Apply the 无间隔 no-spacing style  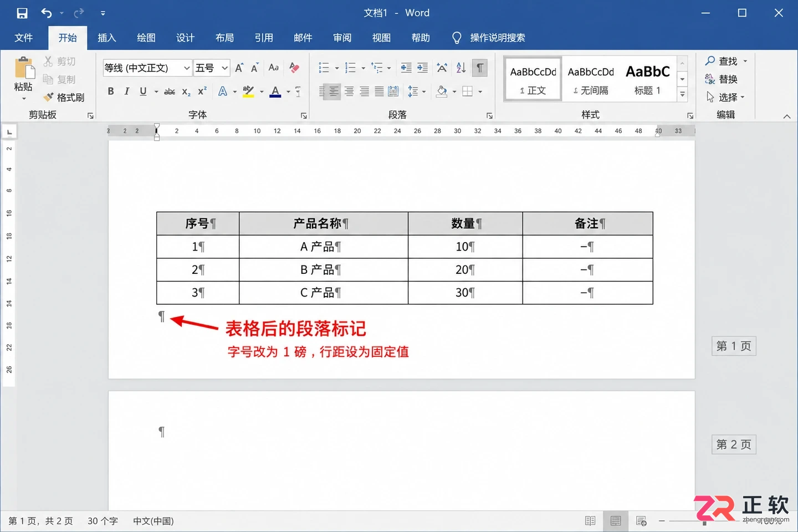click(591, 79)
